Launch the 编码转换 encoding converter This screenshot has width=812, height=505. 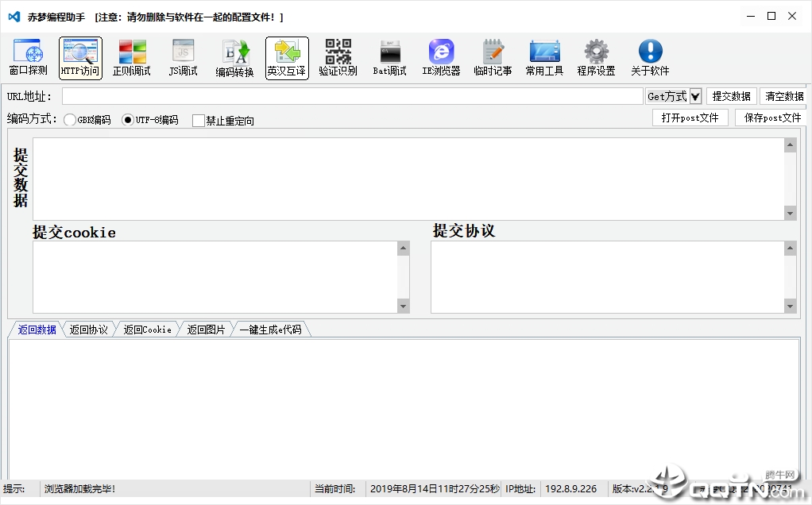click(235, 57)
